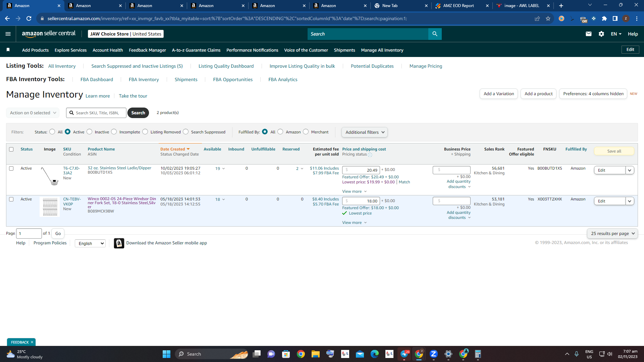The width and height of the screenshot is (644, 362).
Task: Open Voice of the Customer menu item
Action: 306,50
